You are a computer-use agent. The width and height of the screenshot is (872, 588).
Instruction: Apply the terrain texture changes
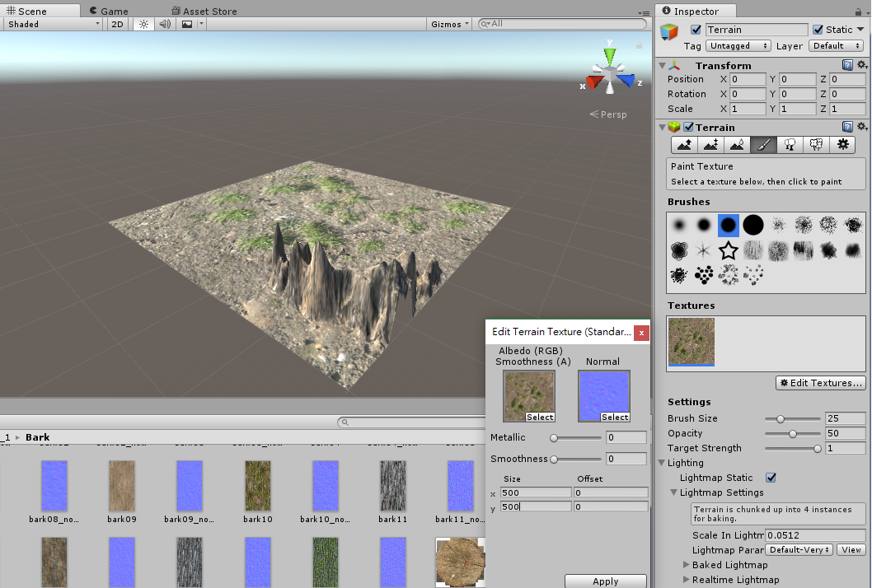click(605, 581)
